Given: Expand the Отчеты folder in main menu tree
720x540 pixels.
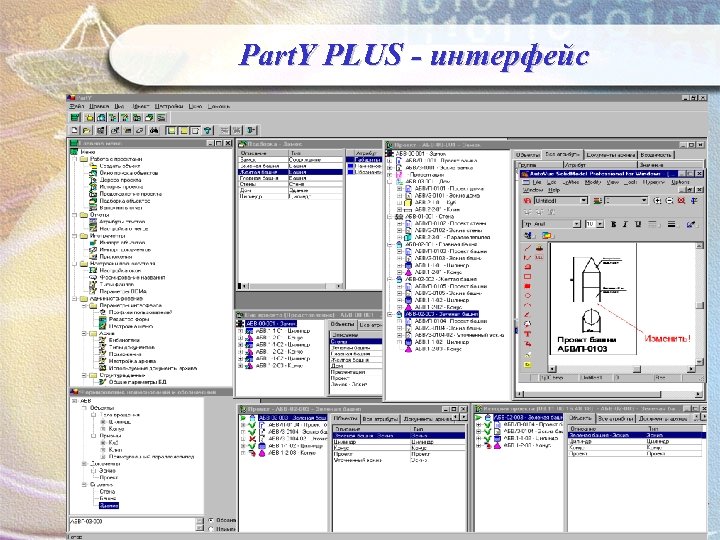Looking at the screenshot, I should click(x=75, y=214).
